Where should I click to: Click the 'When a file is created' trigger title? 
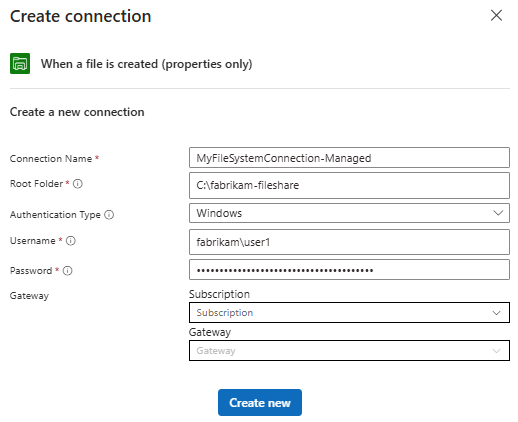pyautogui.click(x=146, y=64)
